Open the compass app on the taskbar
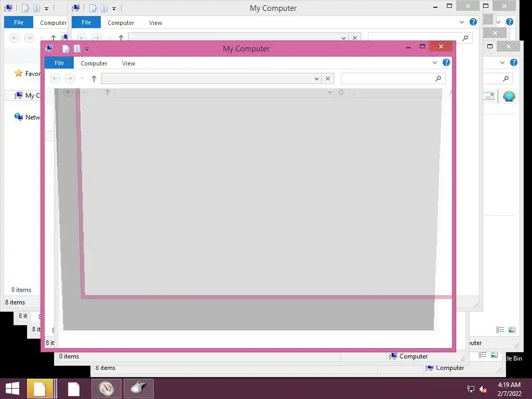Viewport: 532px width, 399px height. (107, 389)
